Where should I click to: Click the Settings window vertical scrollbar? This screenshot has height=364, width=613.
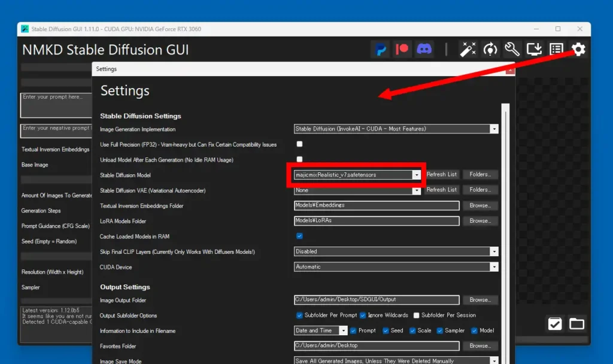click(x=505, y=234)
